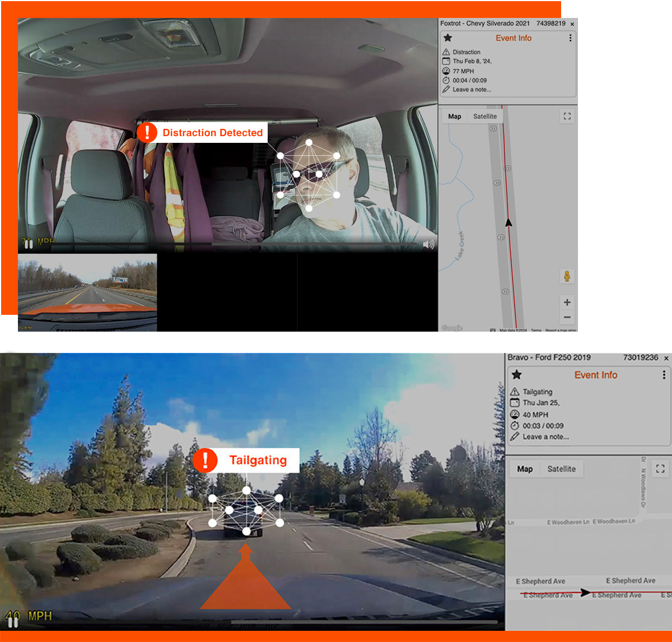Click the Google logo on the map
The image size is (672, 642).
pos(451,327)
